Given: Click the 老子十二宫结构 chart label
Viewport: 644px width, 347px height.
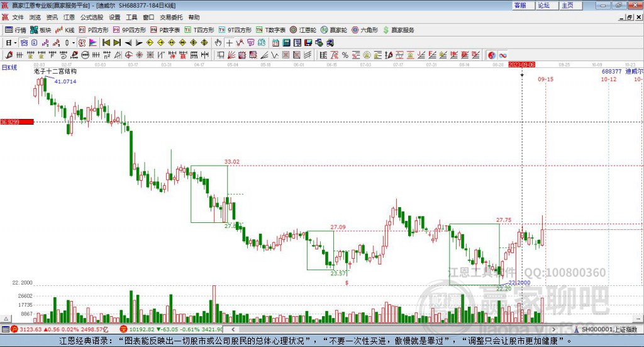Looking at the screenshot, I should (55, 71).
